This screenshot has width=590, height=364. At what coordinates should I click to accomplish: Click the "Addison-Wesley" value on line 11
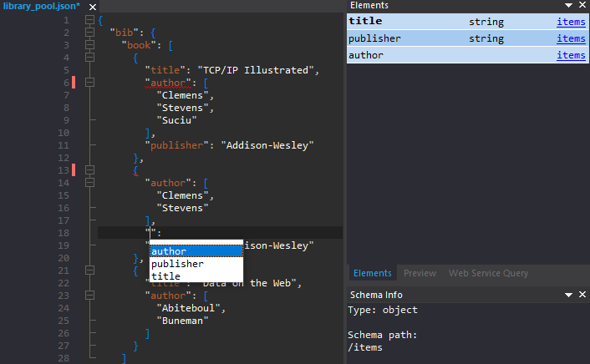[267, 145]
